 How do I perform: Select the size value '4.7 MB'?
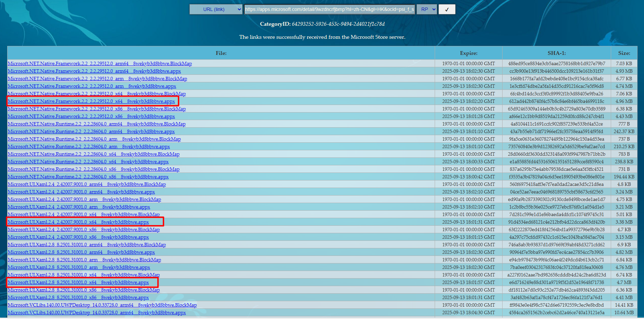624,282
